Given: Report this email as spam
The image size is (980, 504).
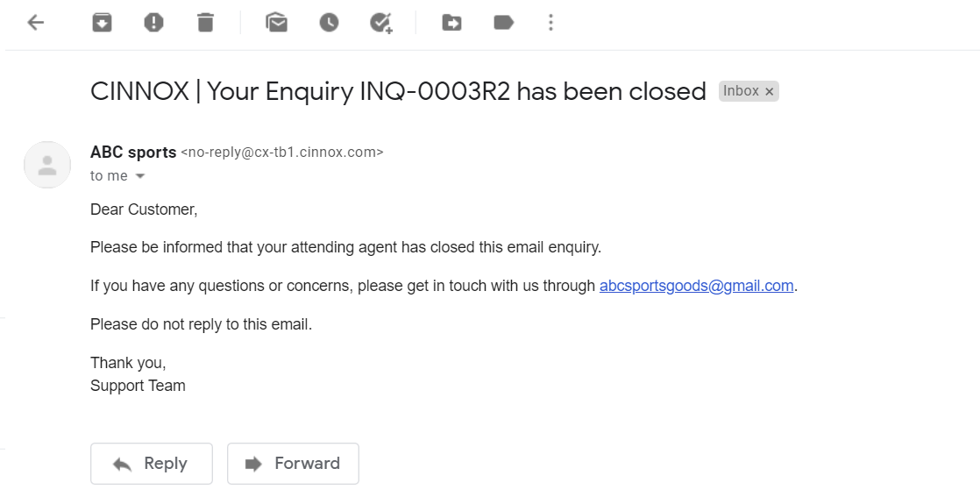Looking at the screenshot, I should [153, 23].
